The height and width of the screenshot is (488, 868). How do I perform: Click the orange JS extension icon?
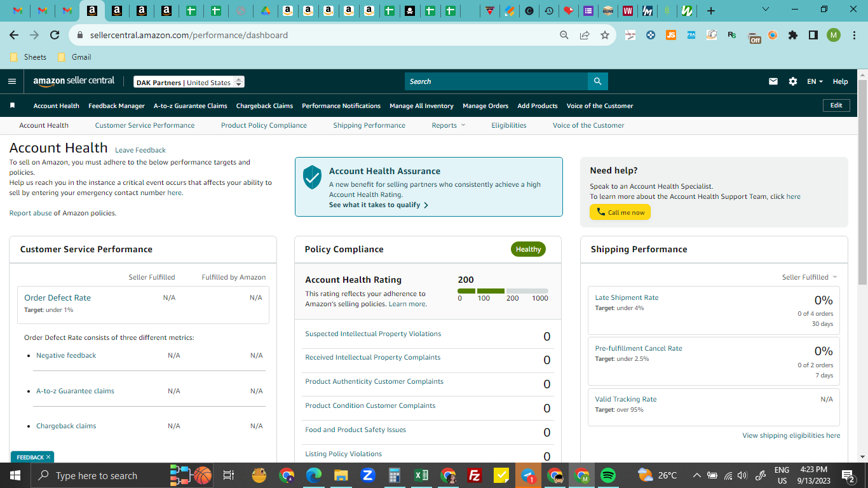(671, 35)
